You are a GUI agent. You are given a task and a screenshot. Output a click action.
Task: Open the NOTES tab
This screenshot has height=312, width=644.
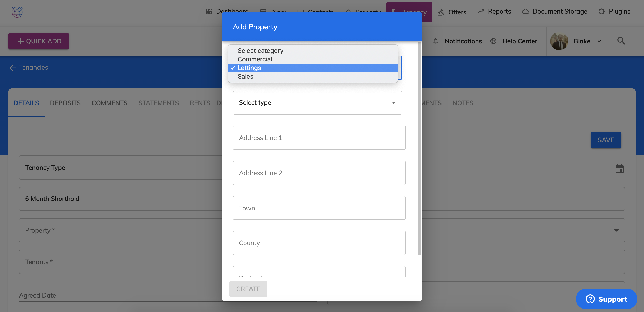coord(462,103)
